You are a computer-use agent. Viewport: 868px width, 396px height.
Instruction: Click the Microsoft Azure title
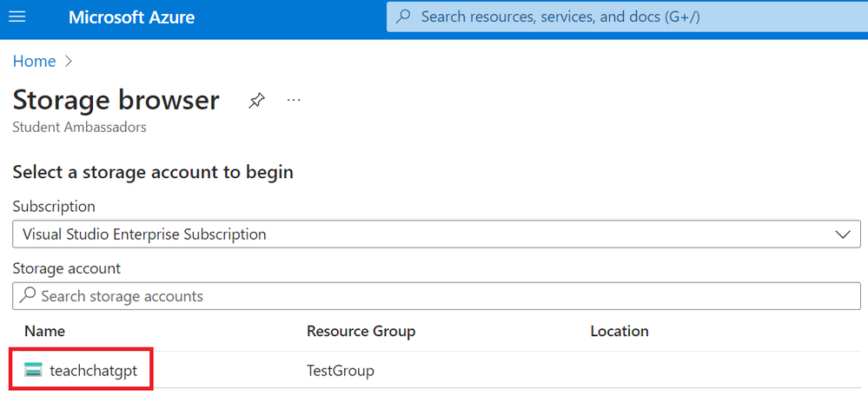[132, 17]
